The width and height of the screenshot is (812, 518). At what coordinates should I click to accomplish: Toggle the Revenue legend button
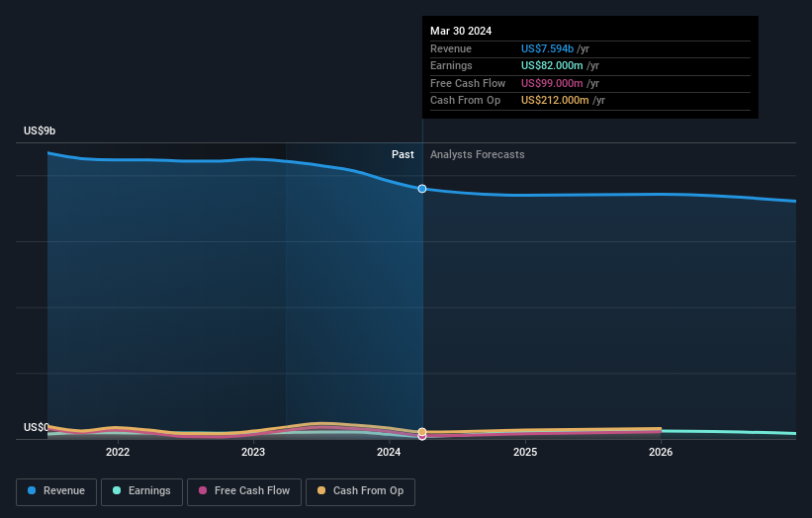[x=56, y=491]
